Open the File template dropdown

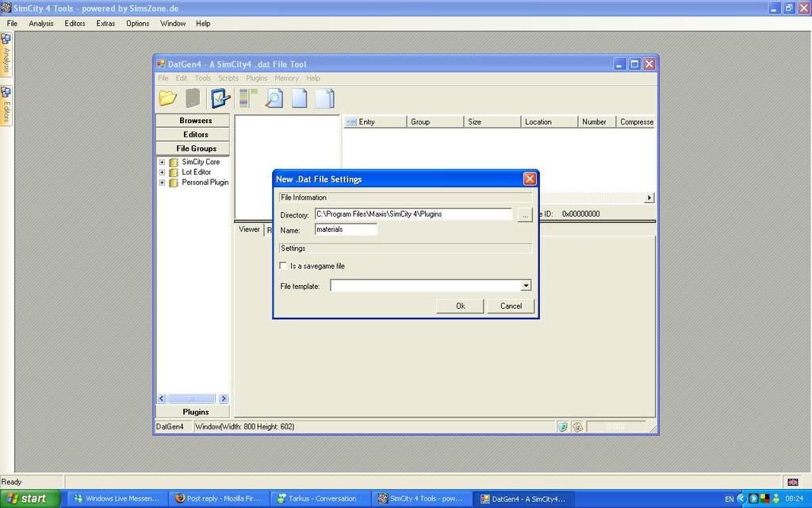(526, 286)
